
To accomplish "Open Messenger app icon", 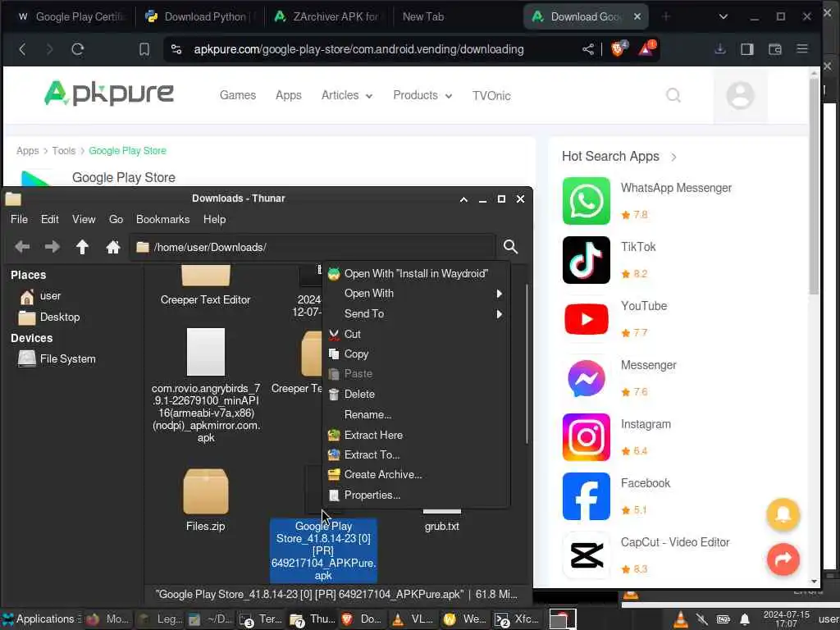I will 586,378.
